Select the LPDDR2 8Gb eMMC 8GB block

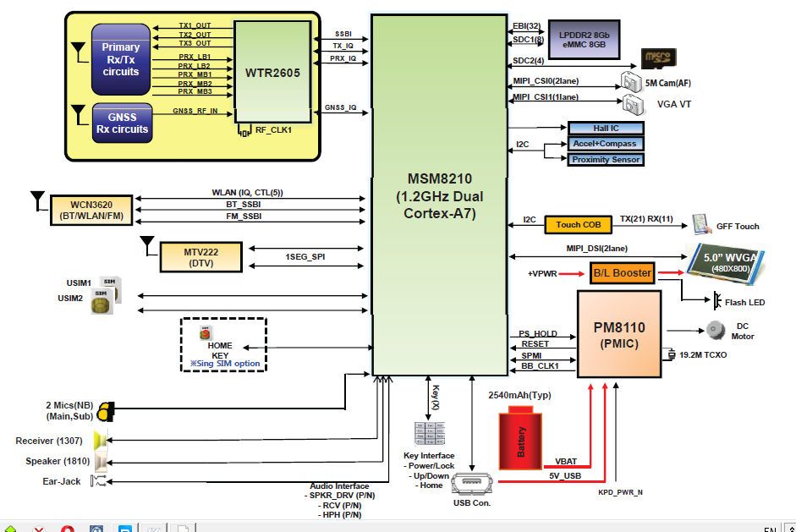pyautogui.click(x=585, y=40)
